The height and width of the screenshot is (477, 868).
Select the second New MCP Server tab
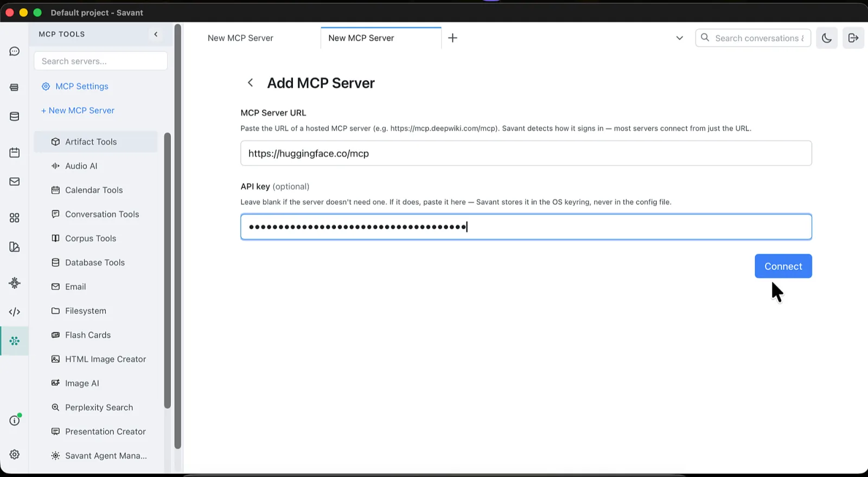pos(381,38)
